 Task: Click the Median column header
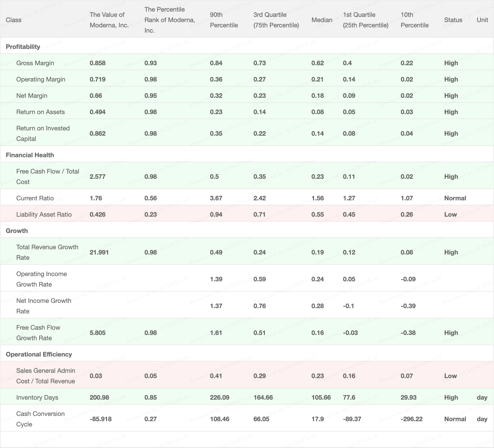click(x=322, y=20)
